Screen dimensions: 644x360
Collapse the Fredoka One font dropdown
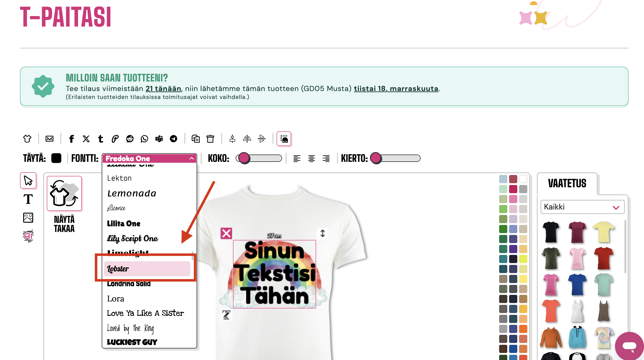pyautogui.click(x=191, y=158)
